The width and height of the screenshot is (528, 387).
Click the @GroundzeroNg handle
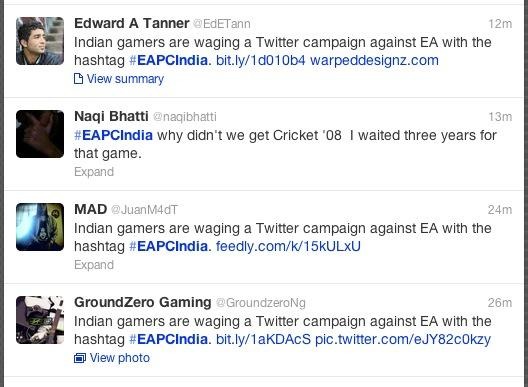tap(261, 303)
